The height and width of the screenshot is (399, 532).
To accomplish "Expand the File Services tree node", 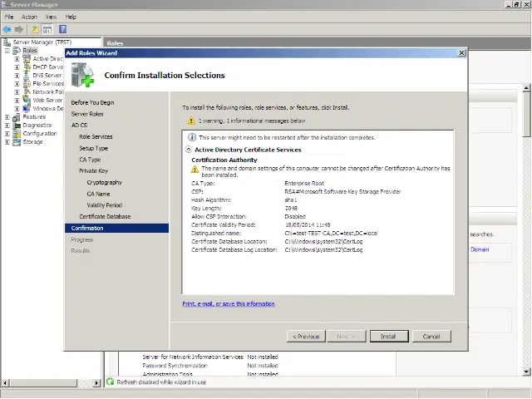I will coord(17,84).
